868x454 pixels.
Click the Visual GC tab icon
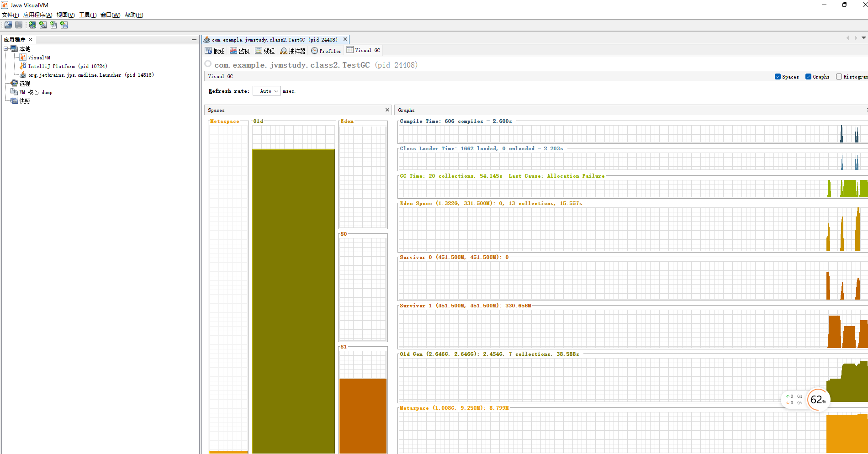(x=350, y=50)
